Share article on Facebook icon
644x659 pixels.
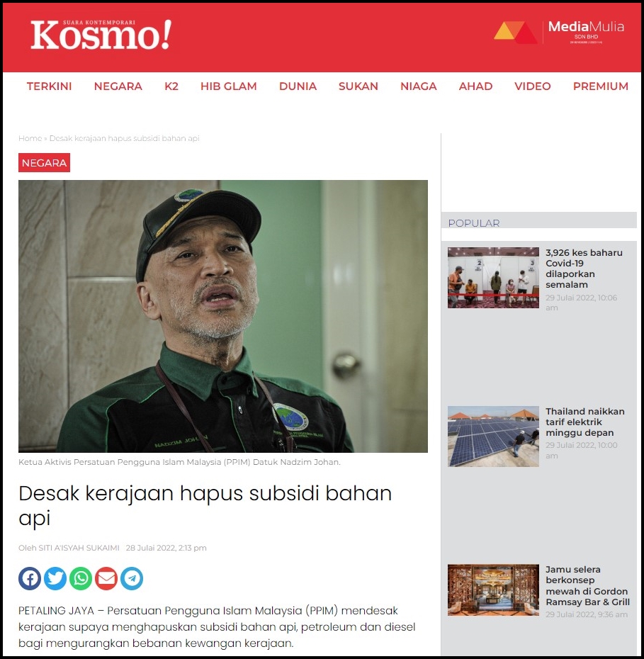click(30, 578)
